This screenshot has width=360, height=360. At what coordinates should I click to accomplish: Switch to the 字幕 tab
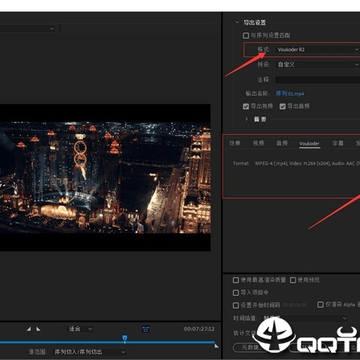point(338,143)
